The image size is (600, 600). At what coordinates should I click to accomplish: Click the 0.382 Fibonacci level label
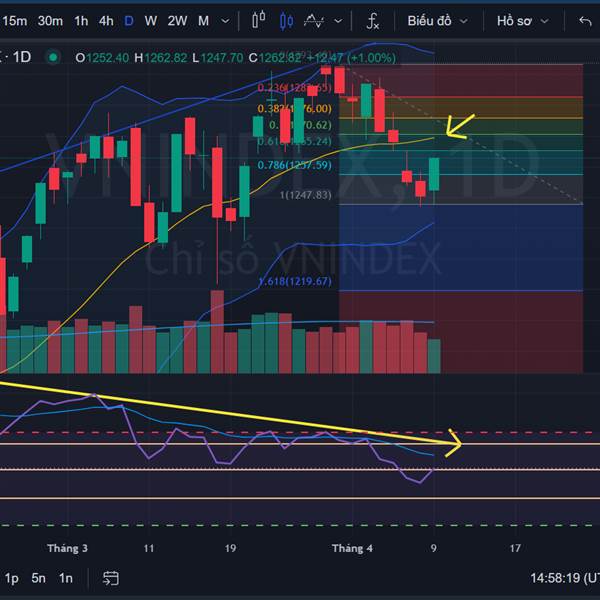pyautogui.click(x=295, y=109)
